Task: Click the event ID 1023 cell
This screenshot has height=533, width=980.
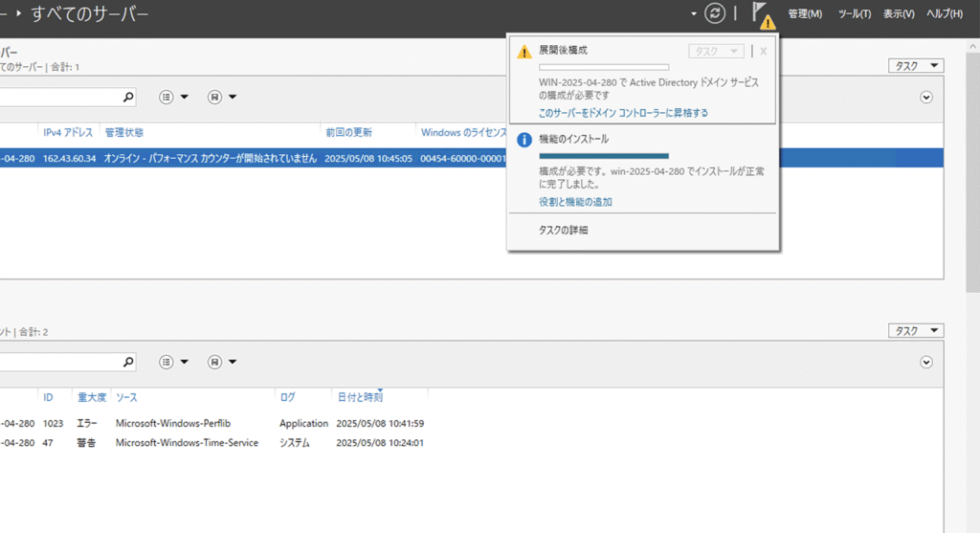Action: [x=54, y=424]
